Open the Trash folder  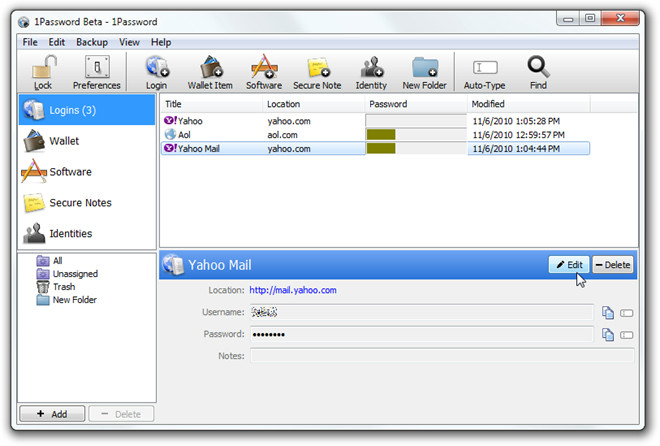(56, 287)
